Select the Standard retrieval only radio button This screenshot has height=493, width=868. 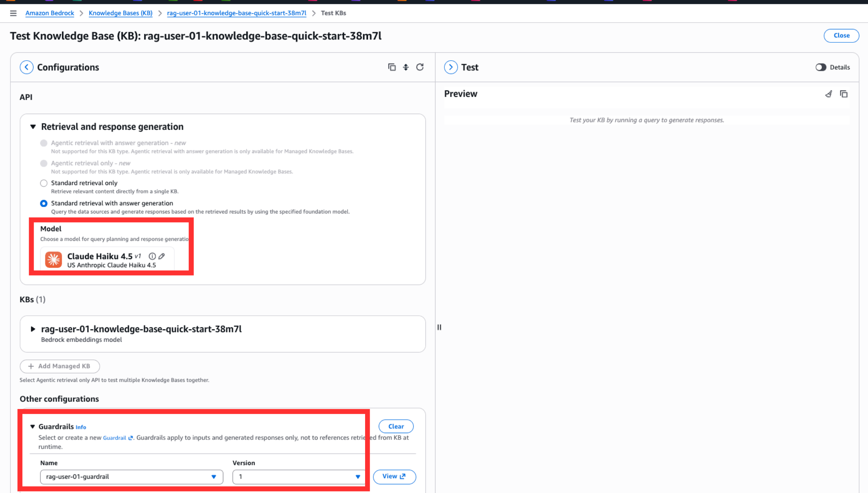click(44, 183)
